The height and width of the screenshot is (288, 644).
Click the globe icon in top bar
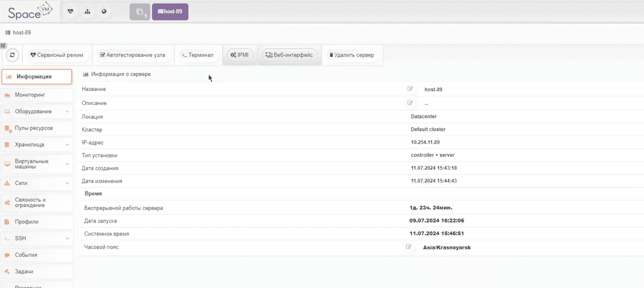[104, 11]
